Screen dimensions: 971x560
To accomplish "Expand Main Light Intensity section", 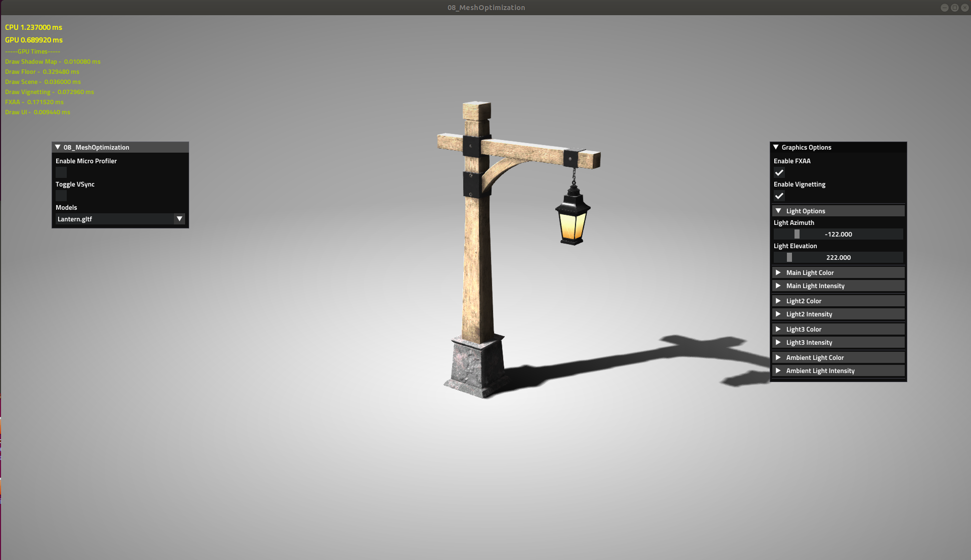I will tap(778, 286).
